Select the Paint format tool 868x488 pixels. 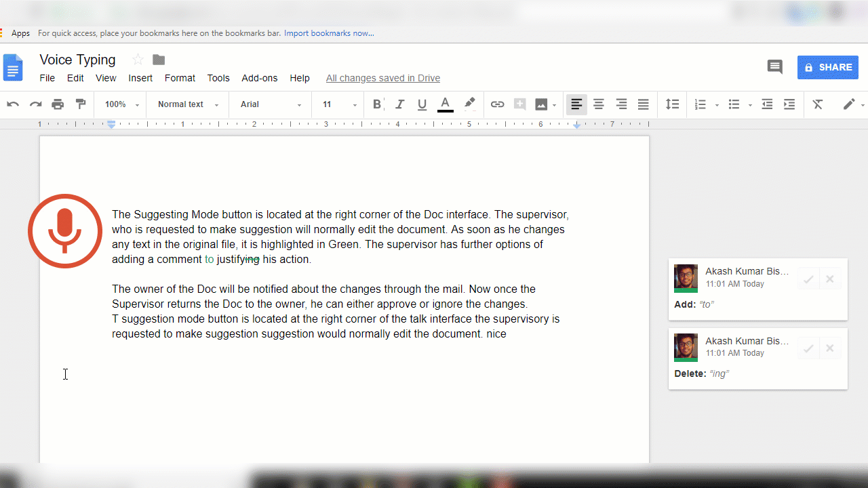pos(81,104)
